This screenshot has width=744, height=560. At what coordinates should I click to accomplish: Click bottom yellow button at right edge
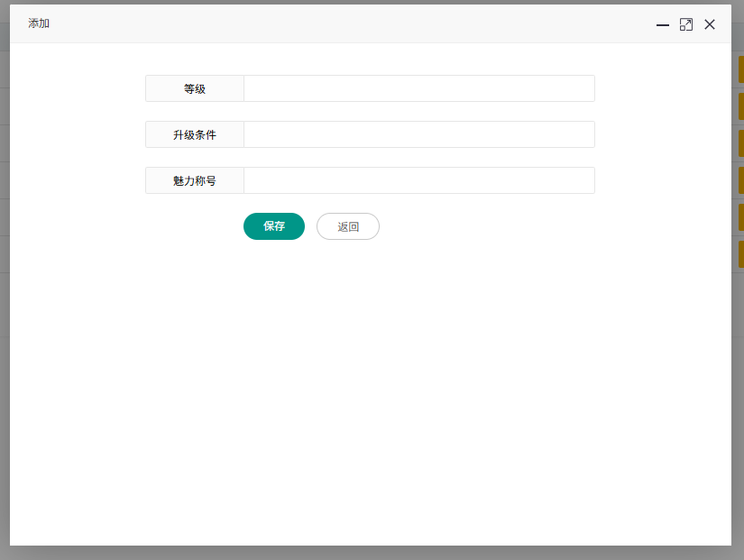740,254
